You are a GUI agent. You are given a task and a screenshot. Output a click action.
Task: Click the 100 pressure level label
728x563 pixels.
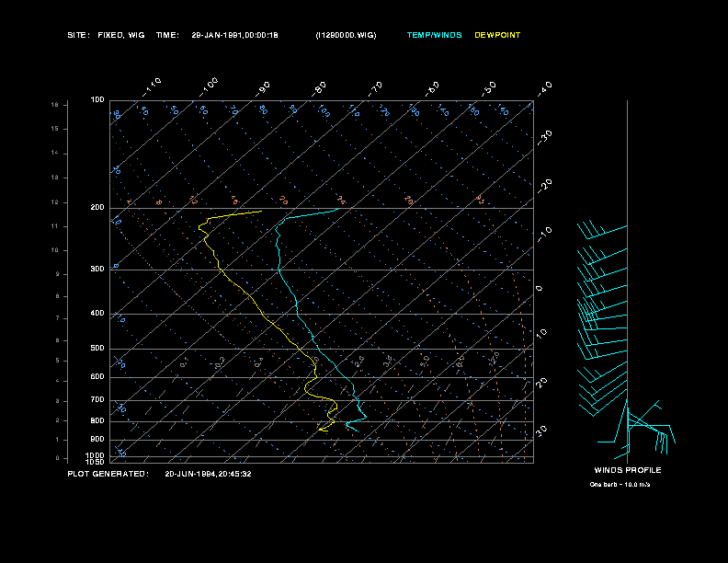pyautogui.click(x=97, y=100)
